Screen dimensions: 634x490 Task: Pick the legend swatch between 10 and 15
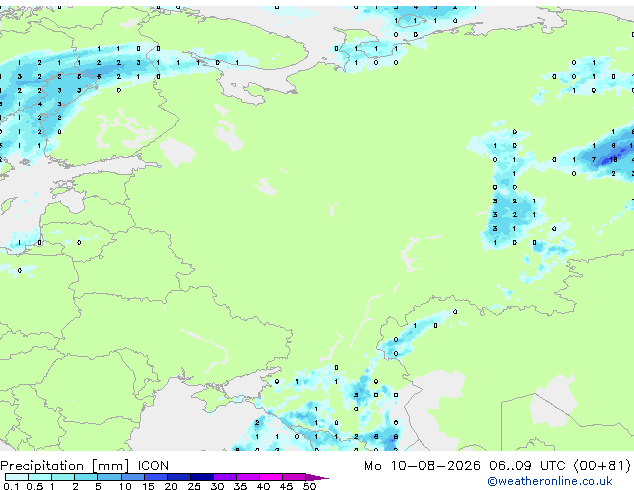(x=133, y=477)
